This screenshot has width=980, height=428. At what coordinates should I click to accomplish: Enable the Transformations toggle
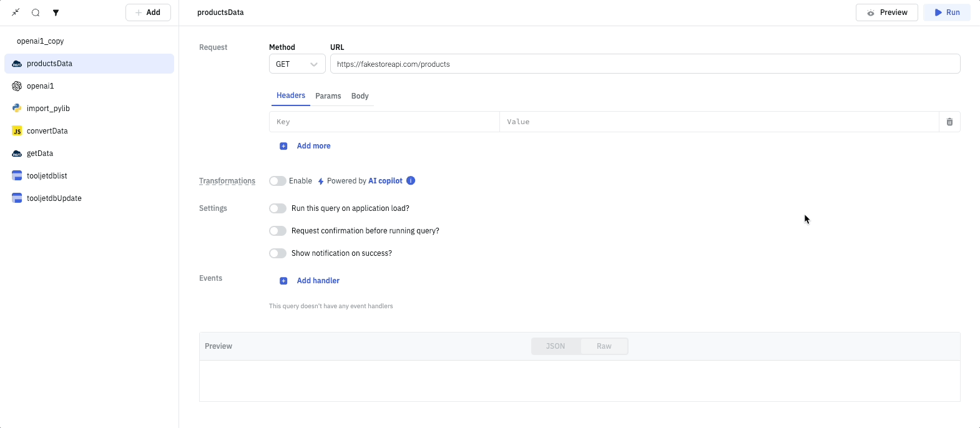pos(278,181)
